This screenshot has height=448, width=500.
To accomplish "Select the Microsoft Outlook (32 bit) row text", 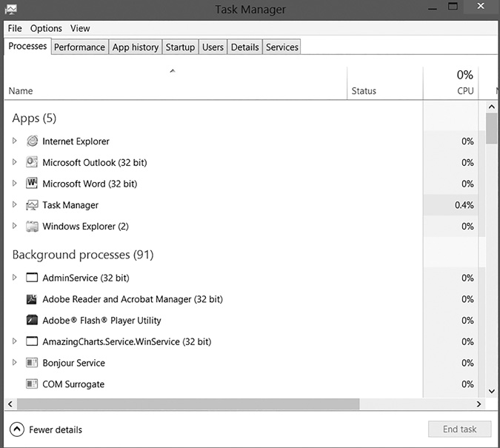I will pyautogui.click(x=95, y=163).
